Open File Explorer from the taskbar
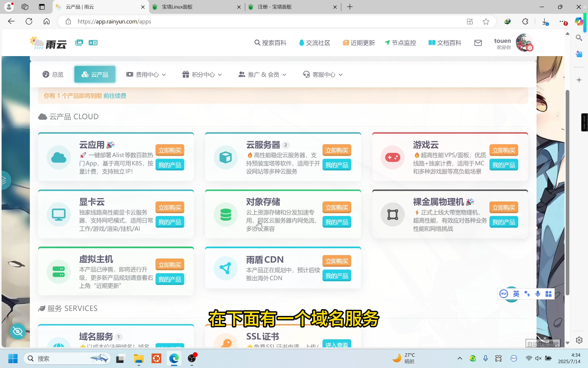The height and width of the screenshot is (368, 588). 139,358
